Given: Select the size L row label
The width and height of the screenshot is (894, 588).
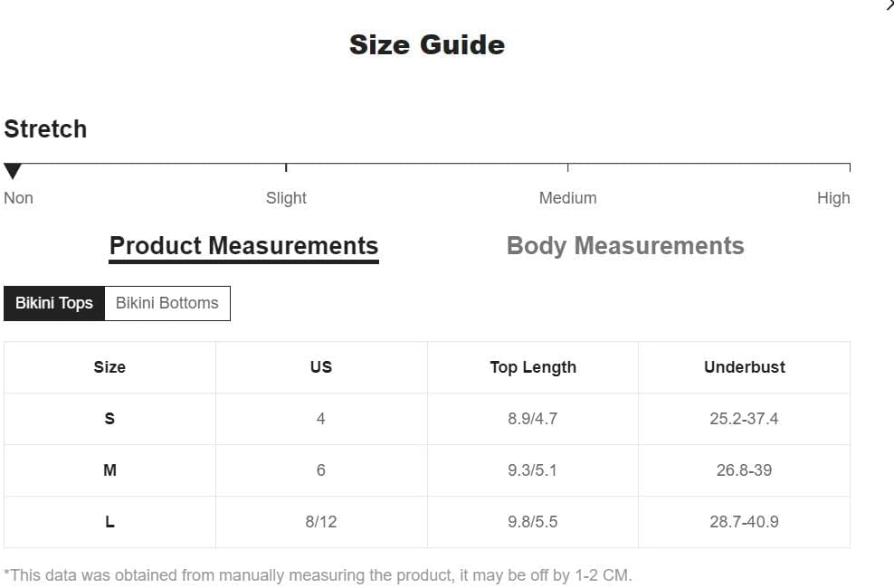Looking at the screenshot, I should click(x=109, y=522).
